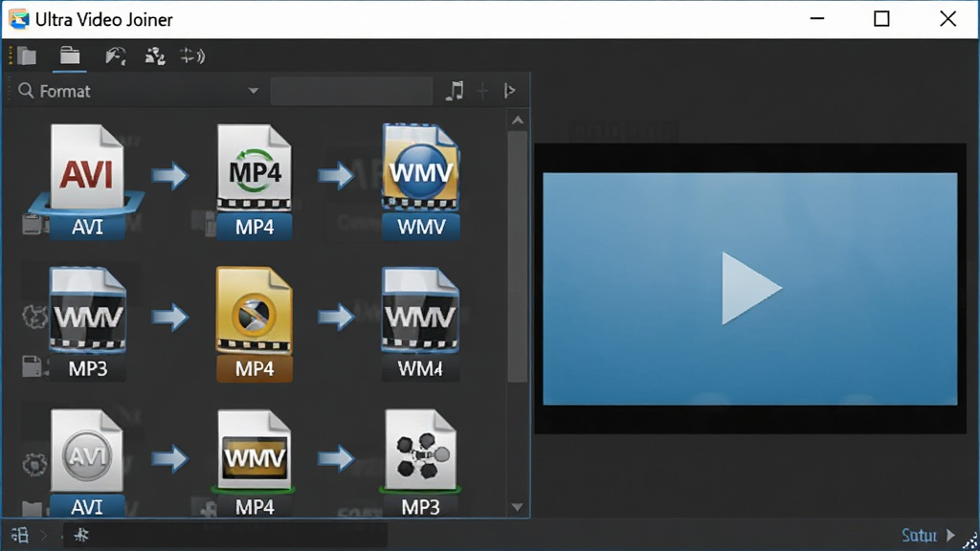The height and width of the screenshot is (551, 980).
Task: Click the third toolbar tool icon
Action: coord(115,56)
